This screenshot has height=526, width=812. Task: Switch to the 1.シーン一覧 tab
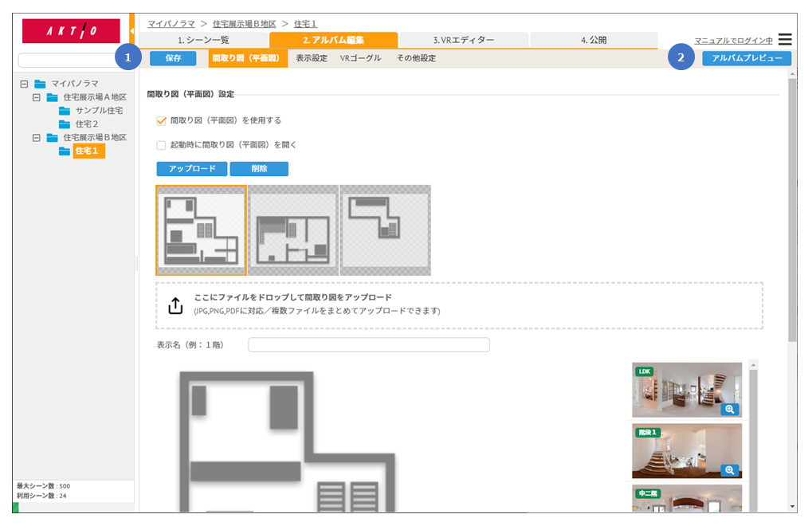203,40
